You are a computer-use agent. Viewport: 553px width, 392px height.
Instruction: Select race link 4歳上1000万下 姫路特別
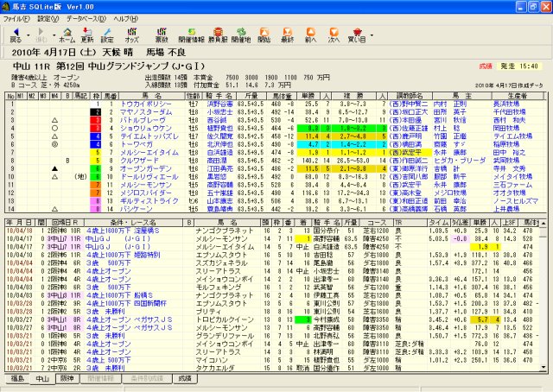click(x=123, y=256)
